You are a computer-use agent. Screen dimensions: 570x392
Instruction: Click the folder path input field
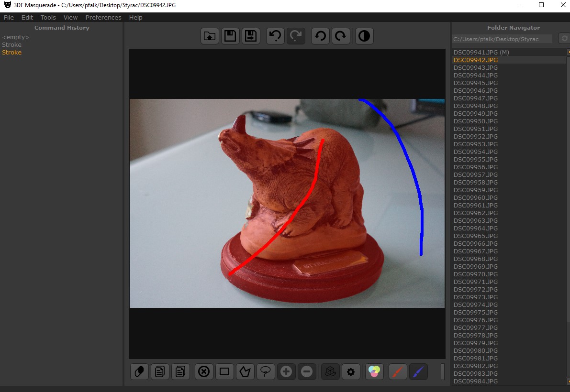pyautogui.click(x=502, y=39)
